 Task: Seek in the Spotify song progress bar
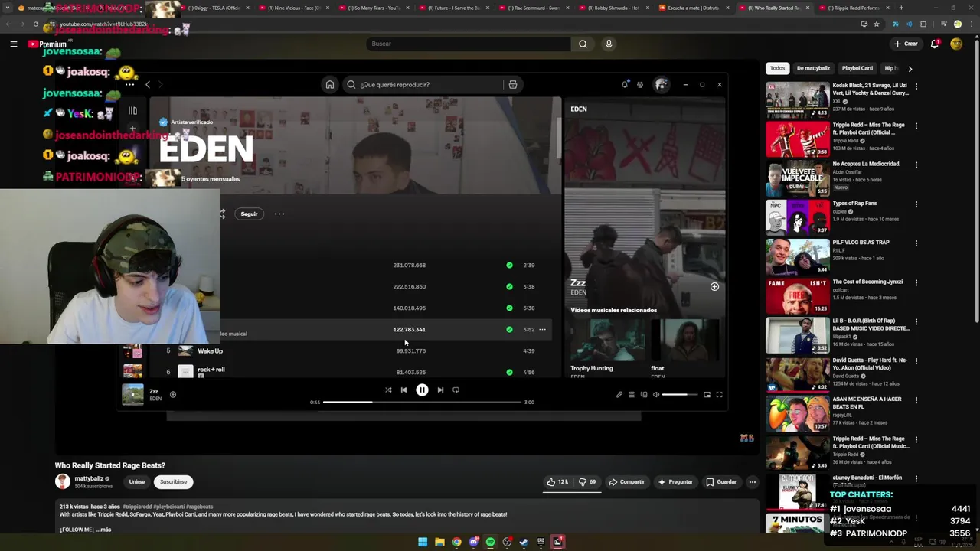pyautogui.click(x=422, y=403)
